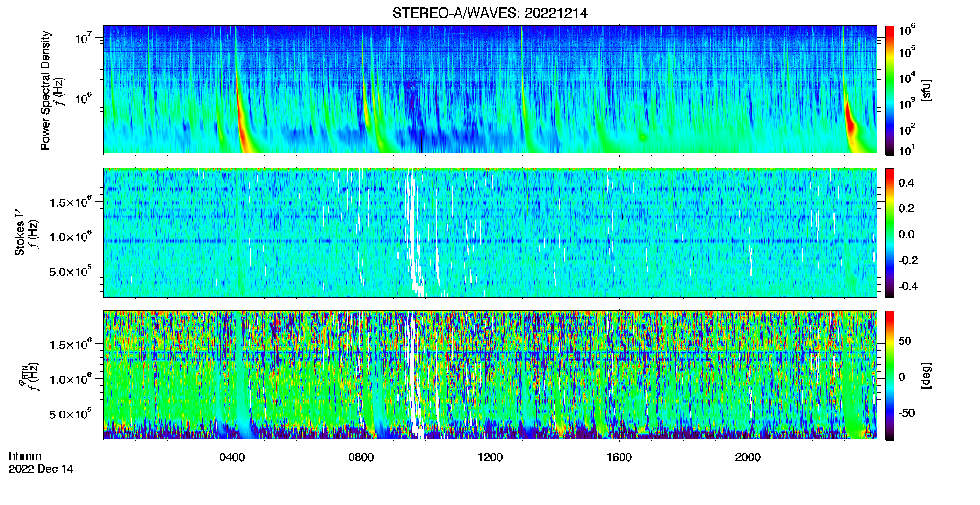Click the degrees color bar

[889, 375]
